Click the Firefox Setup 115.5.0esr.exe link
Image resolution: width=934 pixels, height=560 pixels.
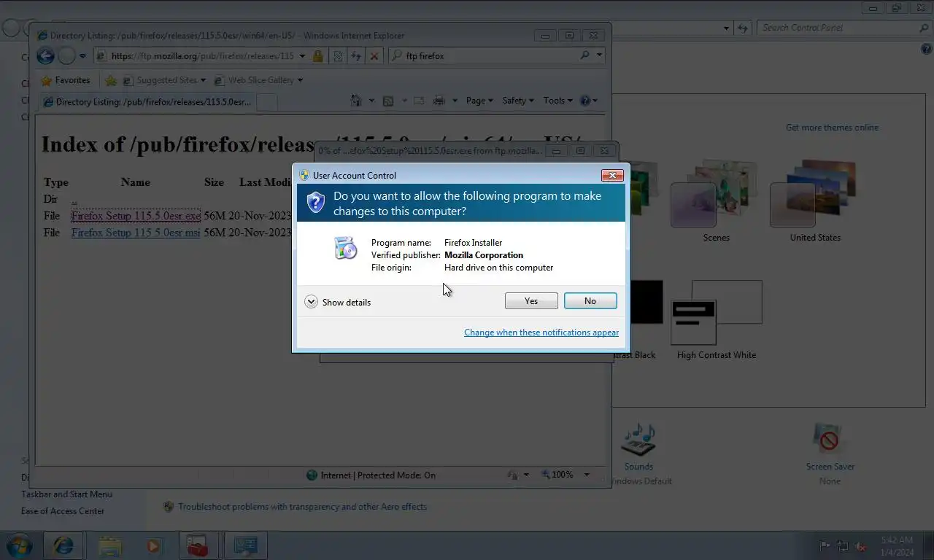tap(136, 216)
